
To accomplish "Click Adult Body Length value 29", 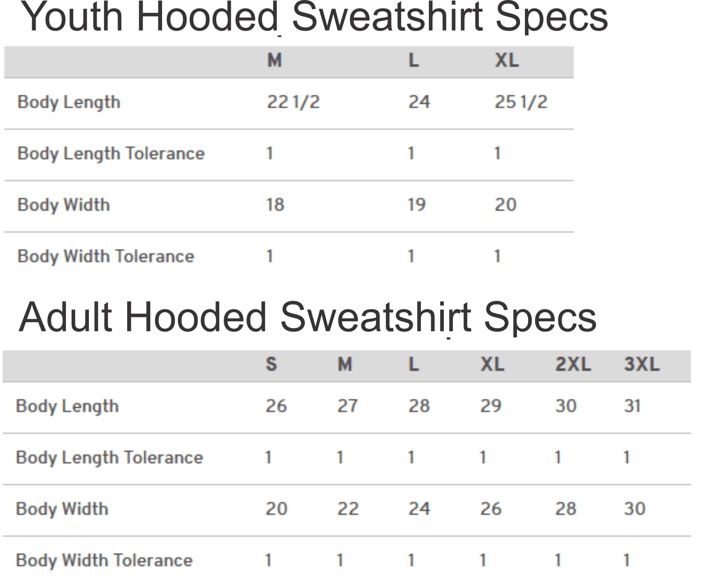I will (491, 406).
